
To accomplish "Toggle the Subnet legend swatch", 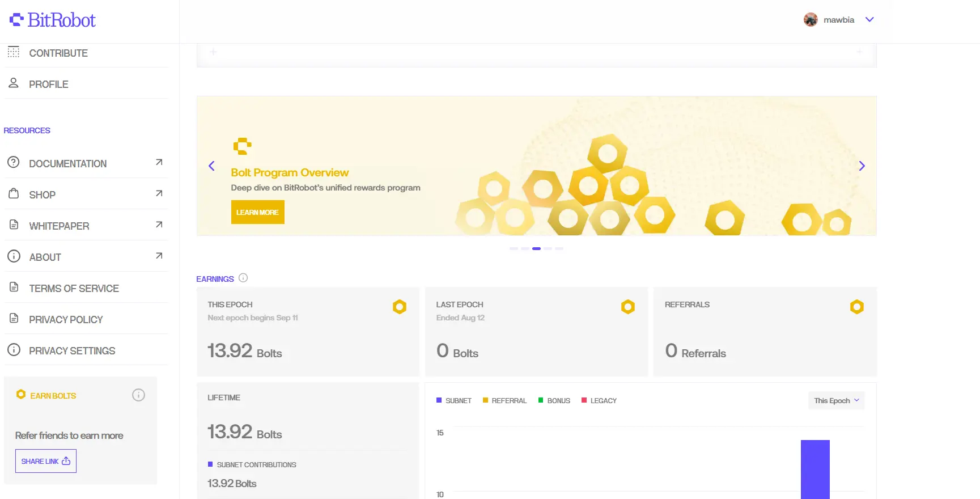I will [x=439, y=400].
